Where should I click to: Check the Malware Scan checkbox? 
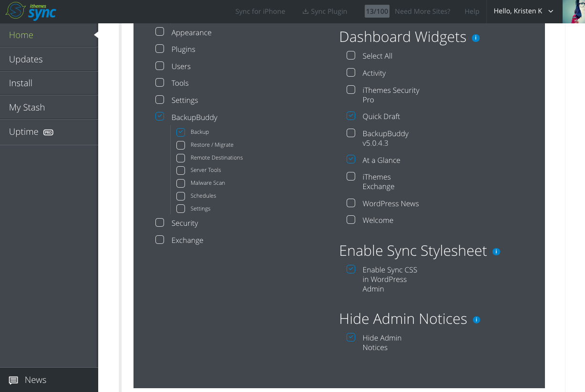point(181,183)
